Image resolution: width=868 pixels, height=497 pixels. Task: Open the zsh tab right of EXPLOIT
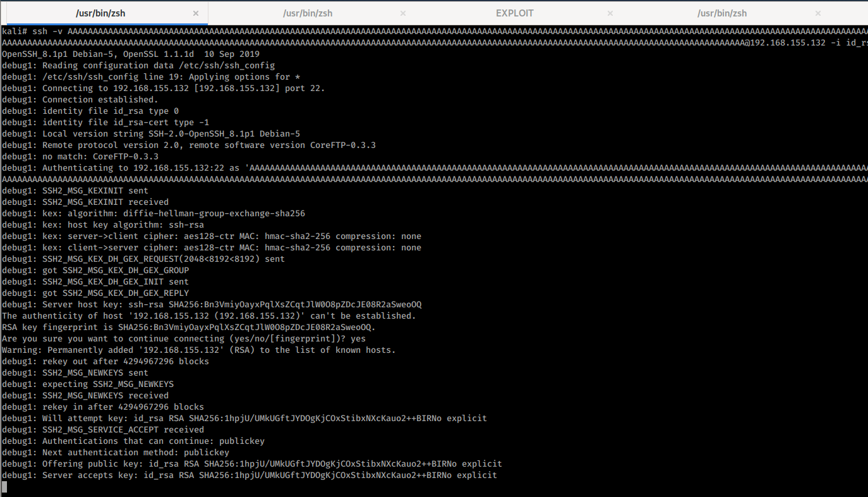click(722, 13)
